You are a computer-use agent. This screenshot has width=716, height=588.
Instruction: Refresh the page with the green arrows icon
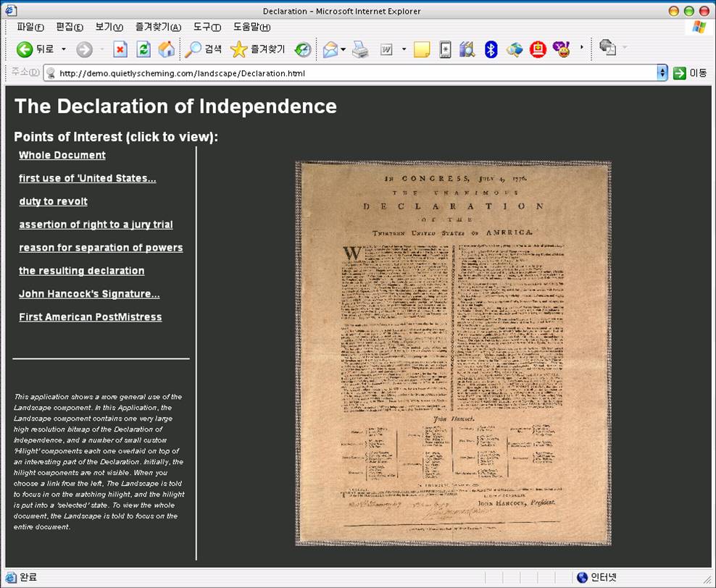143,49
